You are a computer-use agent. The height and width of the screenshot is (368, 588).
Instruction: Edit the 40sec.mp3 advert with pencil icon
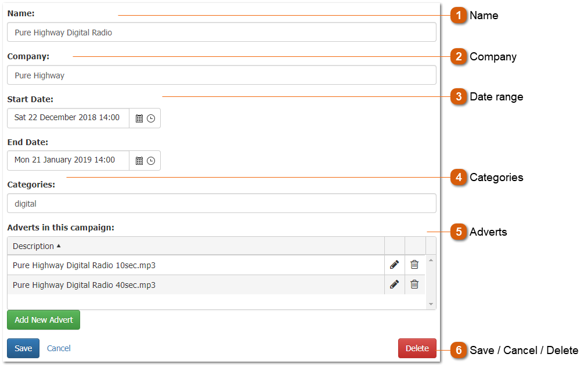click(395, 284)
